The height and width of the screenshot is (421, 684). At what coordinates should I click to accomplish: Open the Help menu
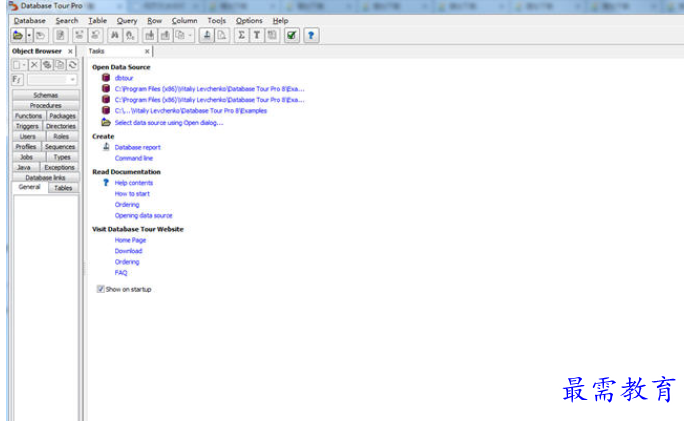[280, 21]
